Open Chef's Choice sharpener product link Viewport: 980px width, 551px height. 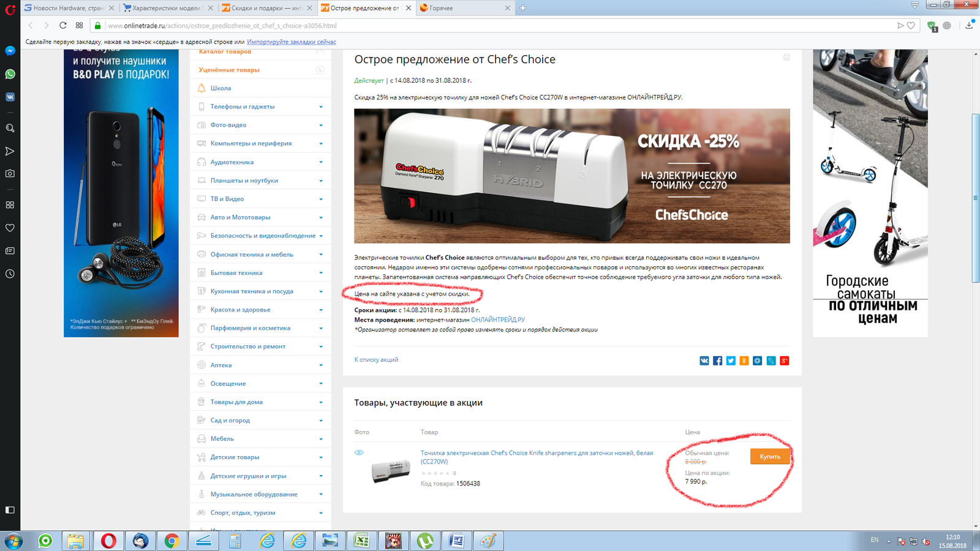(537, 457)
